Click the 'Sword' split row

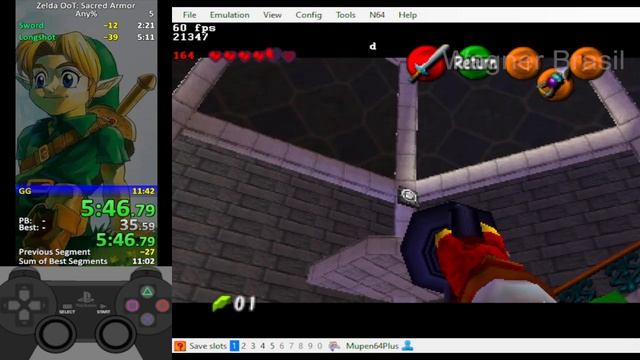coord(87,25)
